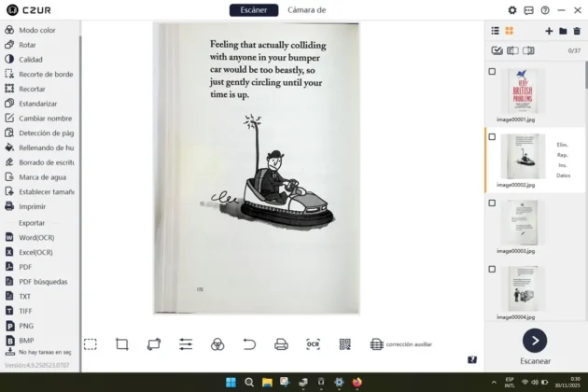Tick the checkbox for image00003.jpg
588x392 pixels.
point(493,203)
